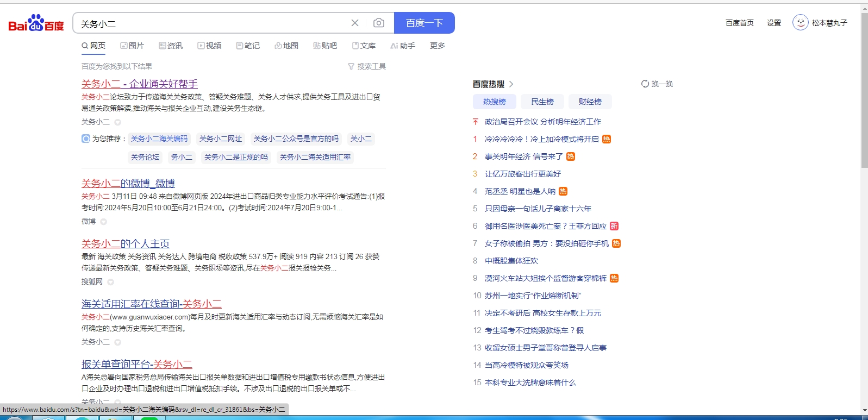The height and width of the screenshot is (420, 868).
Task: Select the 网页 tab
Action: 93,46
